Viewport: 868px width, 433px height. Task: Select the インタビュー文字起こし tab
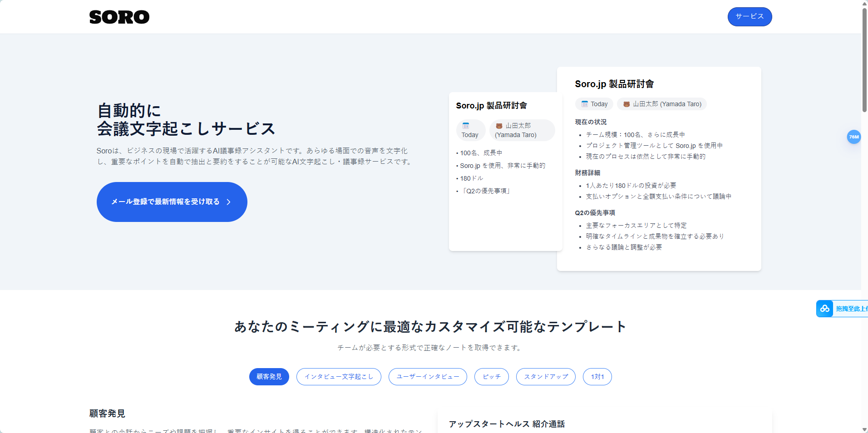coord(339,377)
